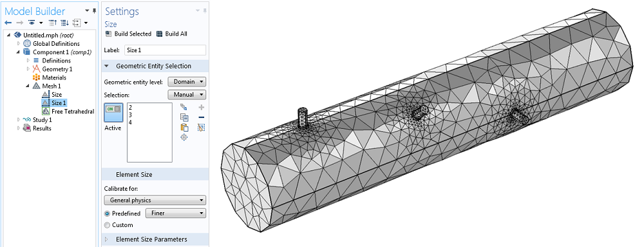Click Zoom to Selection crosshair icon

point(184,137)
